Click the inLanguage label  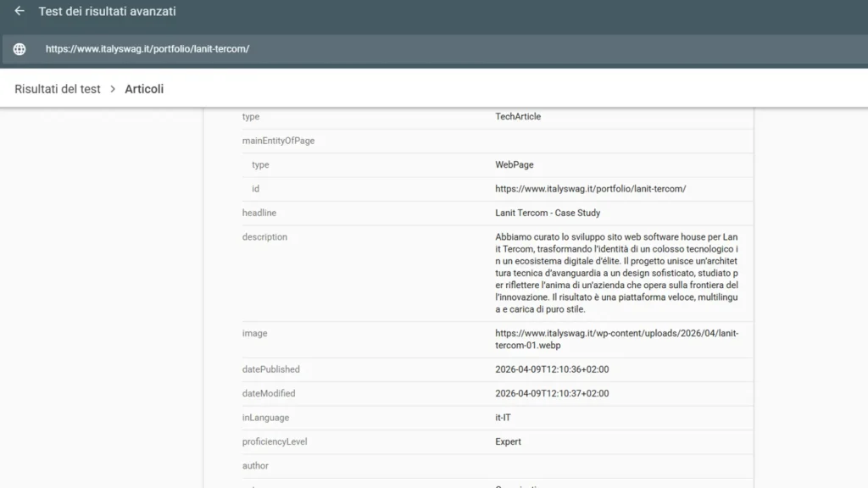(265, 418)
